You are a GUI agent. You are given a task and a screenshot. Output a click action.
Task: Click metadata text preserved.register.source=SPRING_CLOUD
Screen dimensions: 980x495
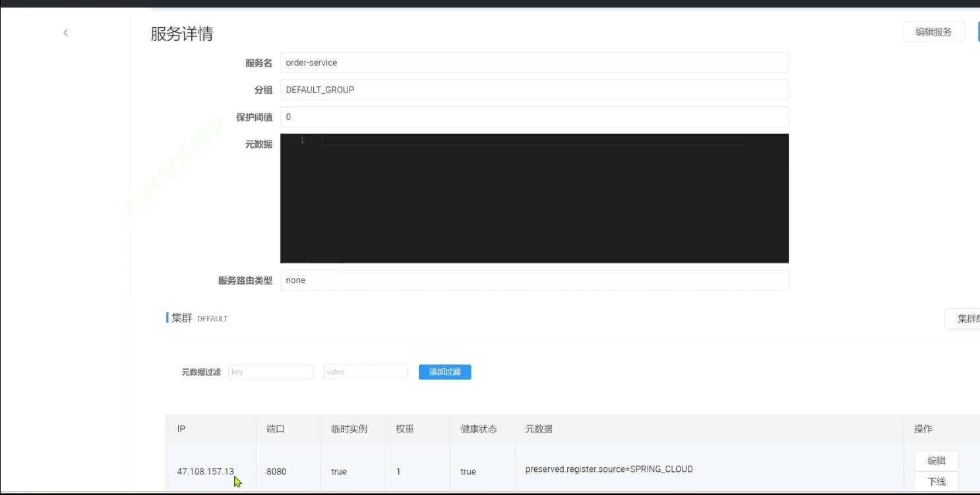pyautogui.click(x=609, y=469)
